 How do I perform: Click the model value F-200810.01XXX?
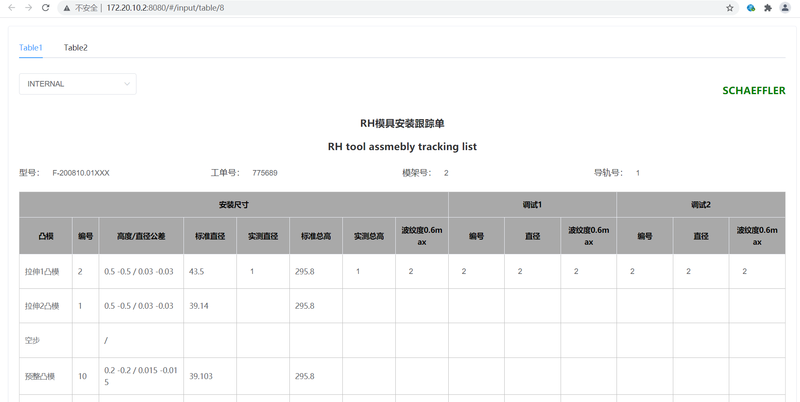(81, 173)
